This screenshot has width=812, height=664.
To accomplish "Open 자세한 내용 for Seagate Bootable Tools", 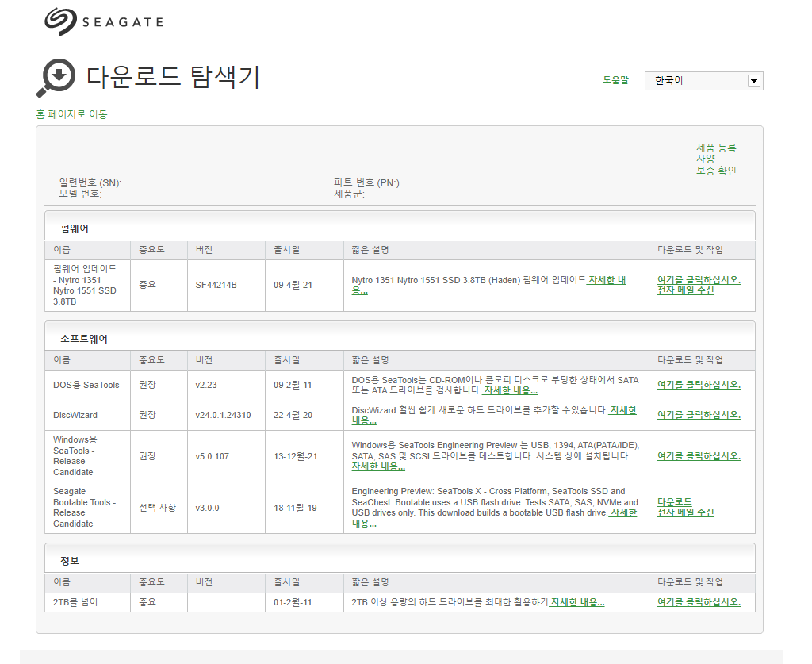I will pos(623,512).
